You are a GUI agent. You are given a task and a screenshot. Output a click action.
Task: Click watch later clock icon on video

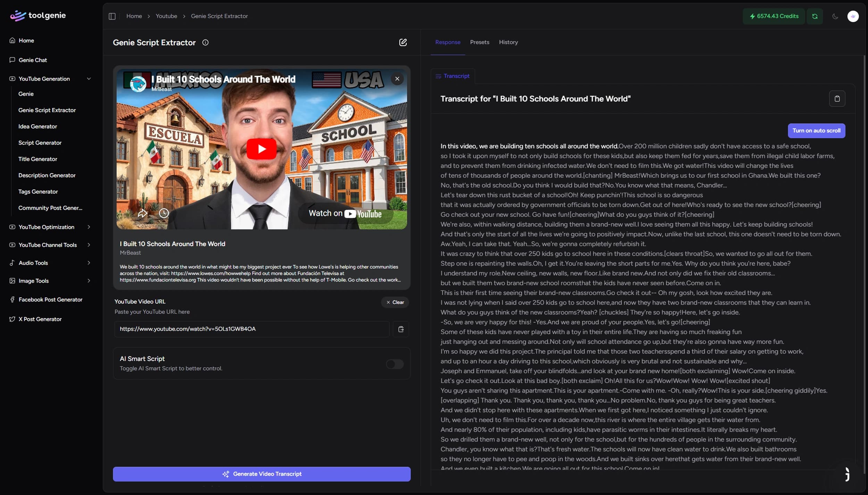point(164,213)
